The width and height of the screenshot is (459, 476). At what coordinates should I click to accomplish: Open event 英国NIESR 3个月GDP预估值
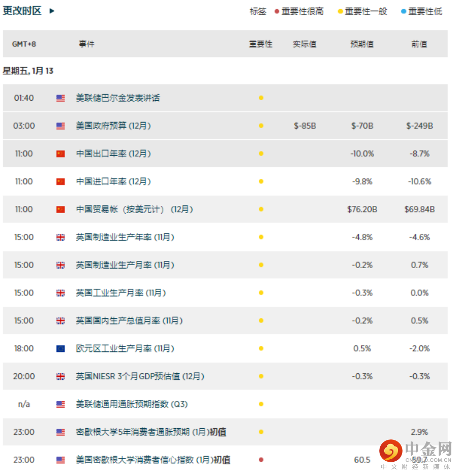[x=140, y=376]
